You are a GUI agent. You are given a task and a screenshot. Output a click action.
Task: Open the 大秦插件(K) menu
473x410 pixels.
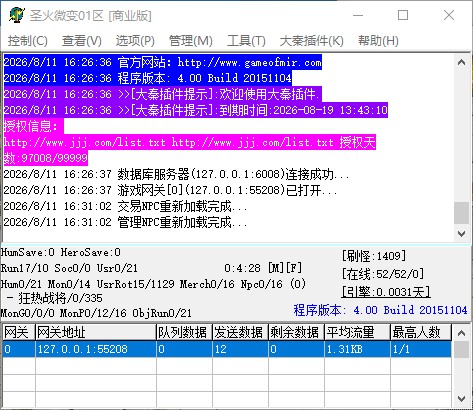[x=312, y=41]
